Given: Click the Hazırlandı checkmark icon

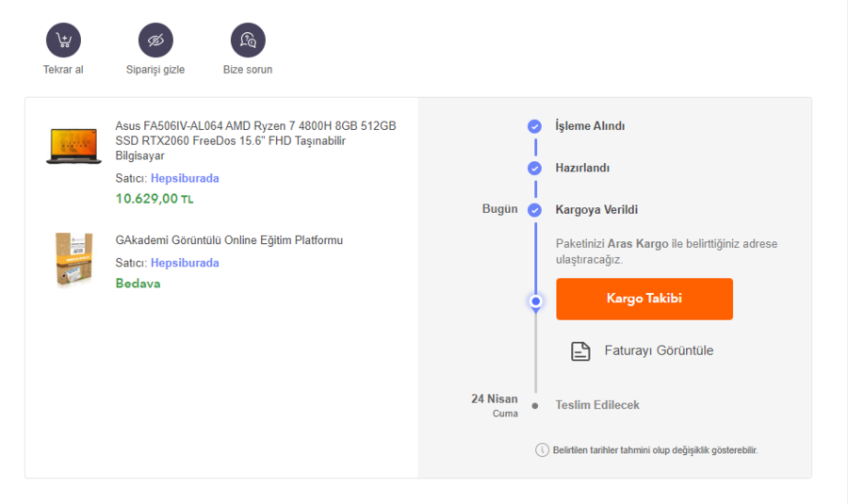Looking at the screenshot, I should point(534,168).
